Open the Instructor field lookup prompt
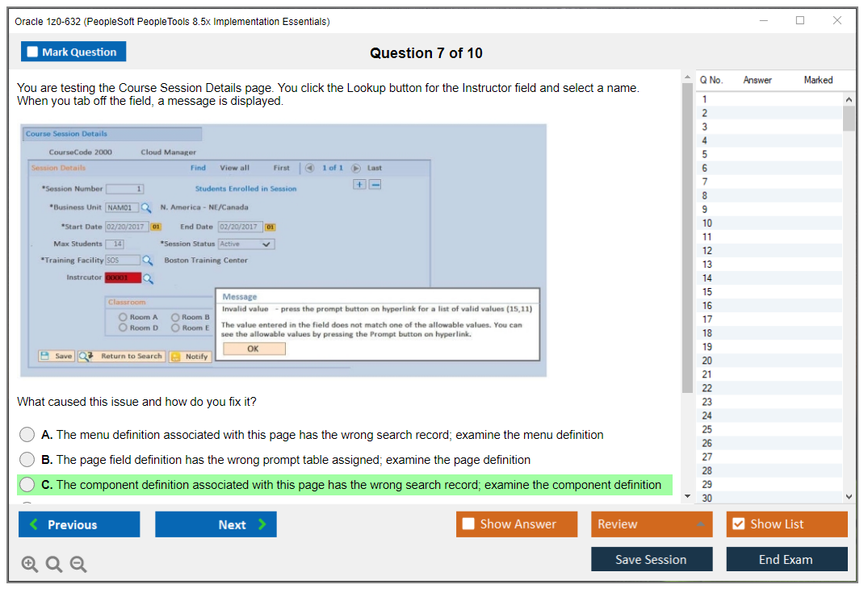The height and width of the screenshot is (593, 868). pos(149,278)
